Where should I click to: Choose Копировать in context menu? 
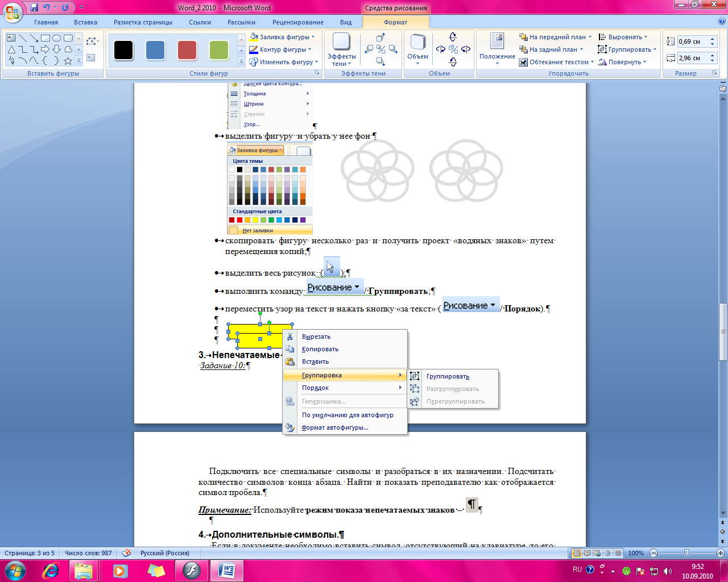pos(345,349)
